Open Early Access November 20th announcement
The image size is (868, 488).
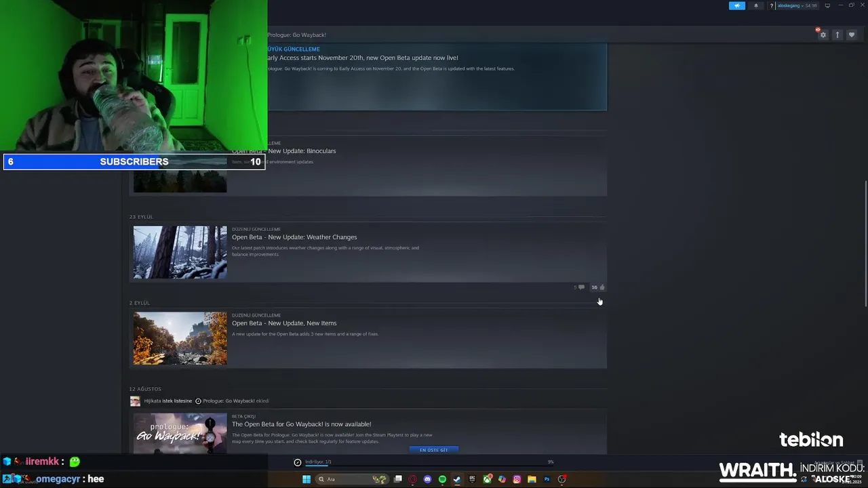[361, 58]
